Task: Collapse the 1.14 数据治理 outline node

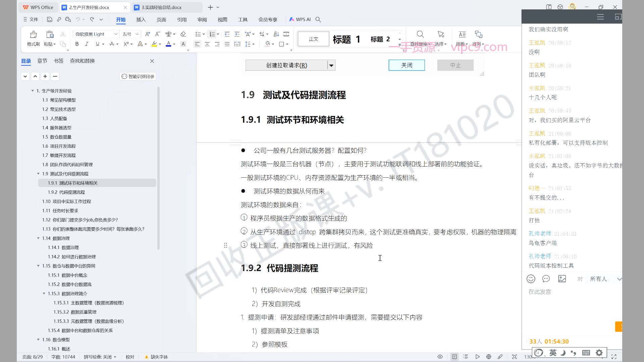Action: click(38, 238)
